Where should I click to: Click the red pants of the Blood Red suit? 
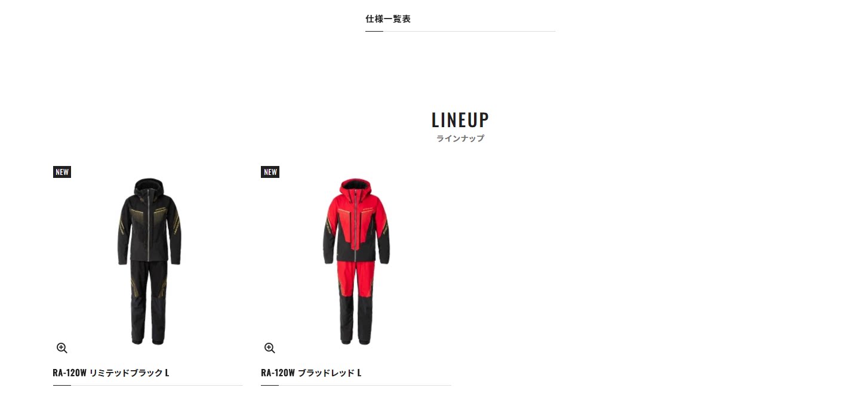[x=356, y=302]
